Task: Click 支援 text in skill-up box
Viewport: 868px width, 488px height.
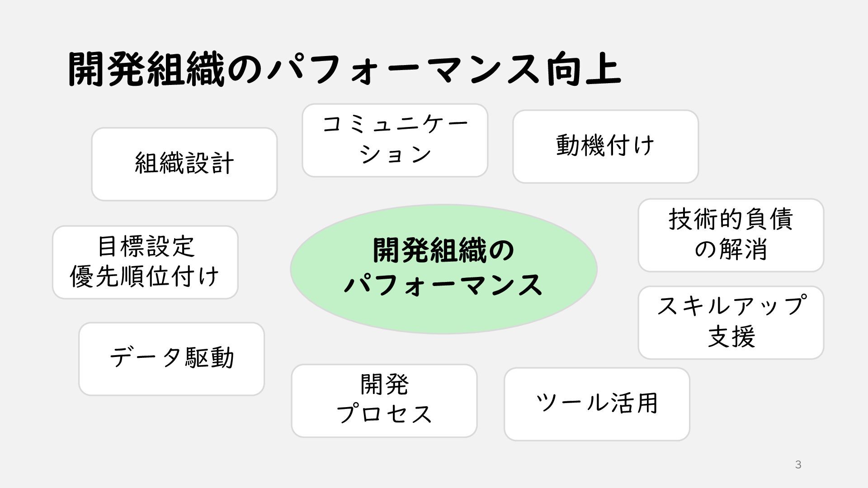Action: (731, 337)
